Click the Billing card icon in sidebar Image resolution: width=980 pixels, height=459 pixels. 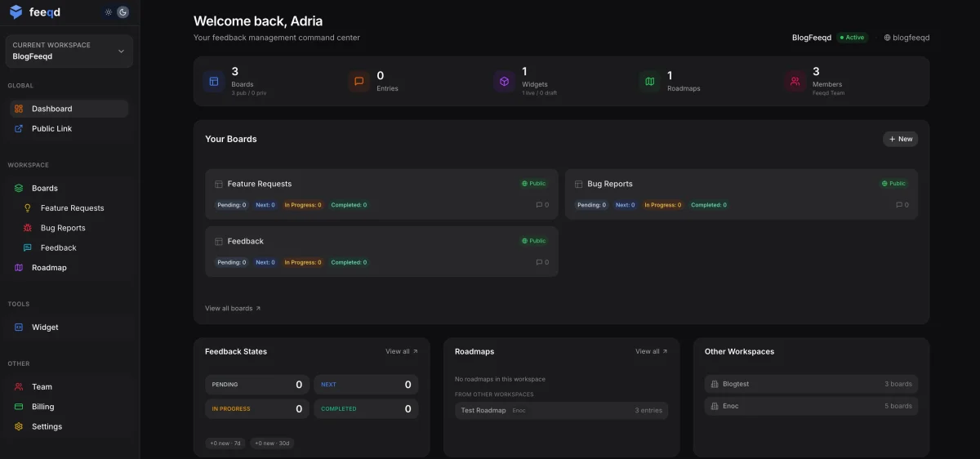pyautogui.click(x=19, y=407)
